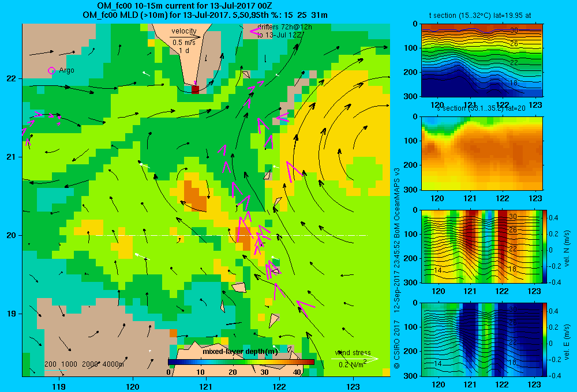Viewport: 577px width, 392px height.
Task: Click the dark red cell near 22N
Action: click(x=195, y=90)
